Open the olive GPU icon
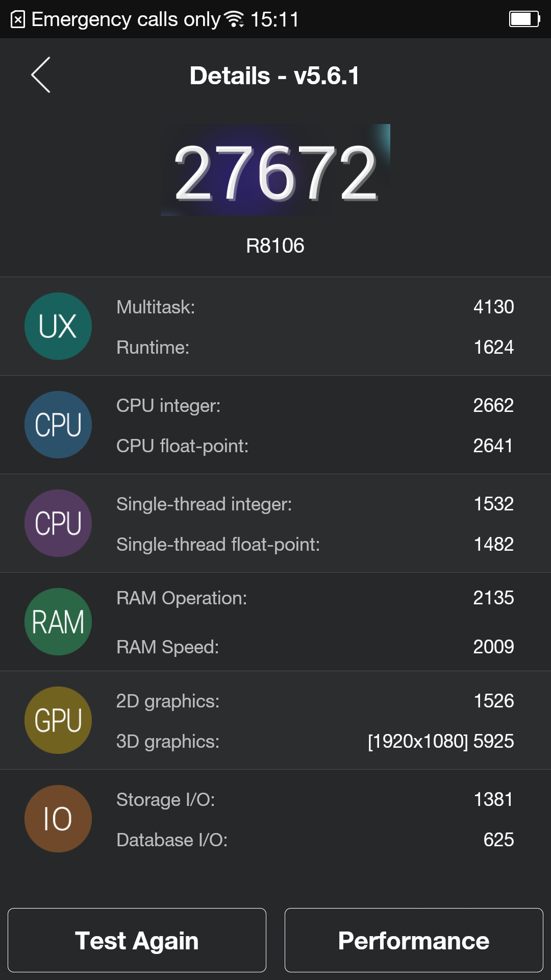Image resolution: width=551 pixels, height=980 pixels. (58, 720)
